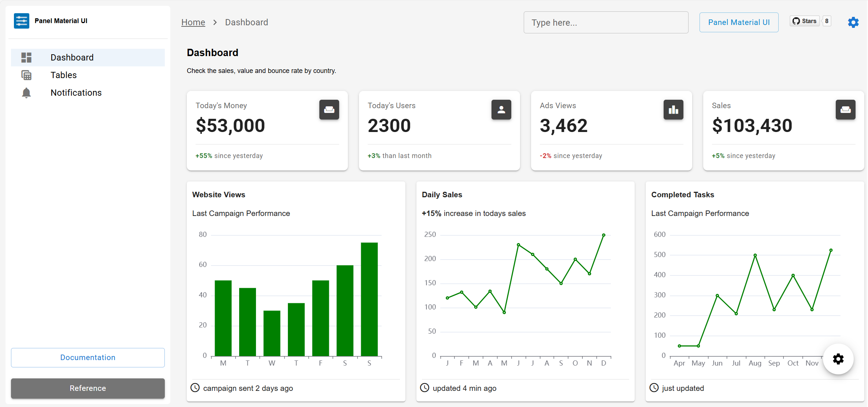Select the Tables menu entry in sidebar

click(x=63, y=75)
